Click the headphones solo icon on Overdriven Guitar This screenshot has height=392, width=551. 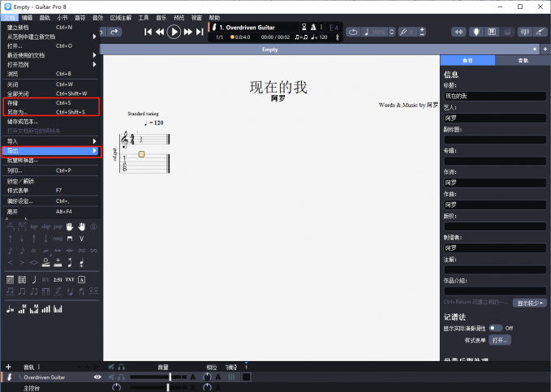(122, 377)
